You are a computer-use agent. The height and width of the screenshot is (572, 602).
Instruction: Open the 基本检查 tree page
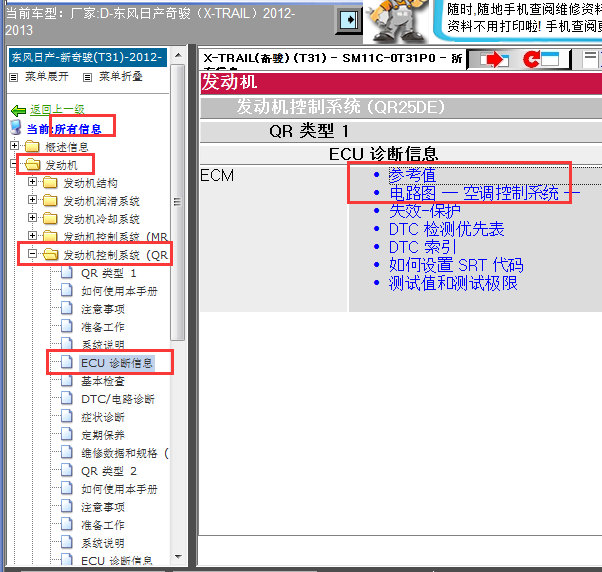(103, 381)
